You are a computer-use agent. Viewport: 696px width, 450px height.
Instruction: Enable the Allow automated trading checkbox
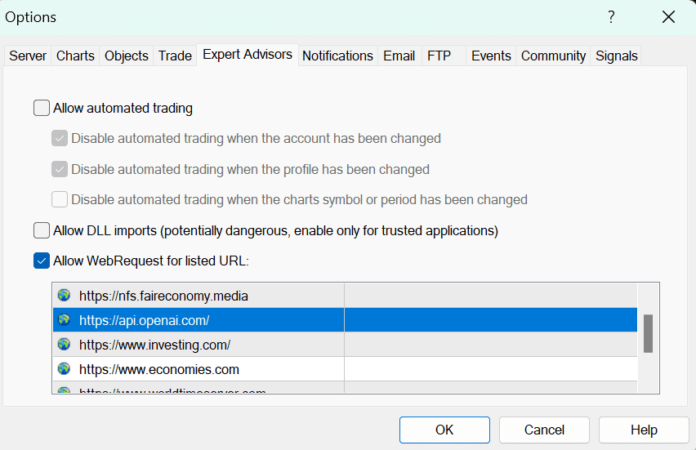click(41, 108)
